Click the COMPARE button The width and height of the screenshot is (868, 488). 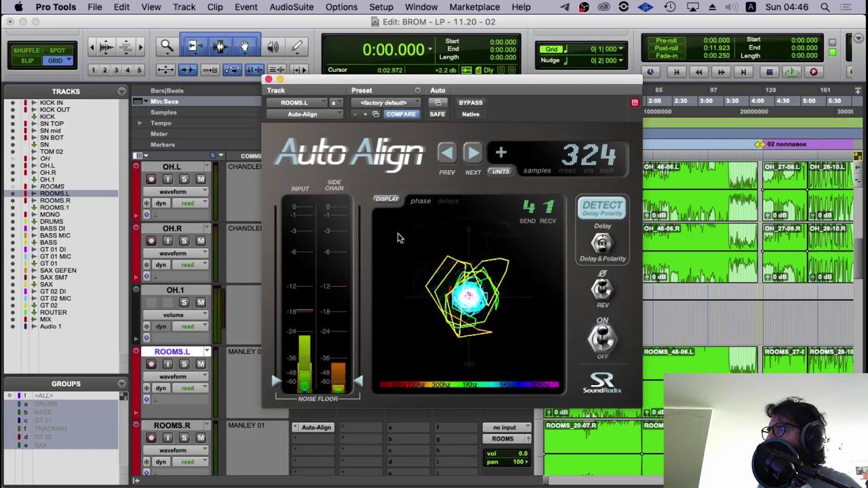pos(401,115)
